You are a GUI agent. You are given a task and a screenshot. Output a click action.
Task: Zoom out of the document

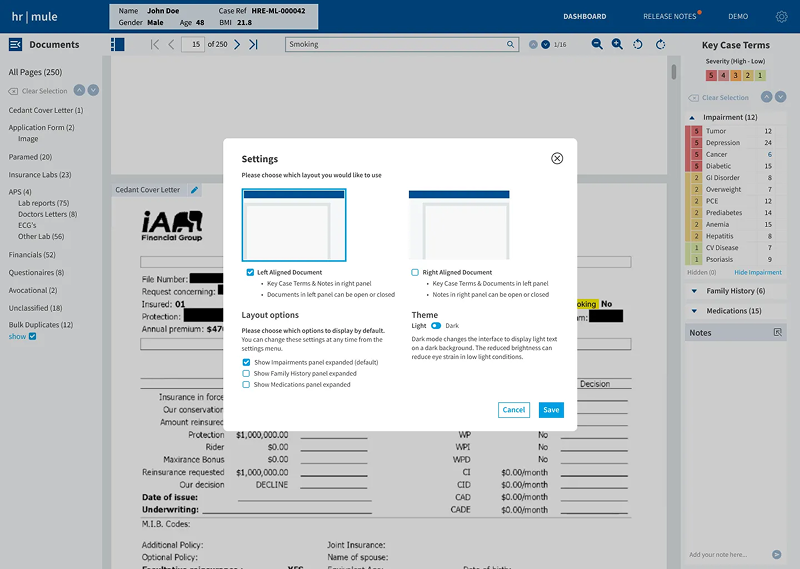tap(597, 44)
